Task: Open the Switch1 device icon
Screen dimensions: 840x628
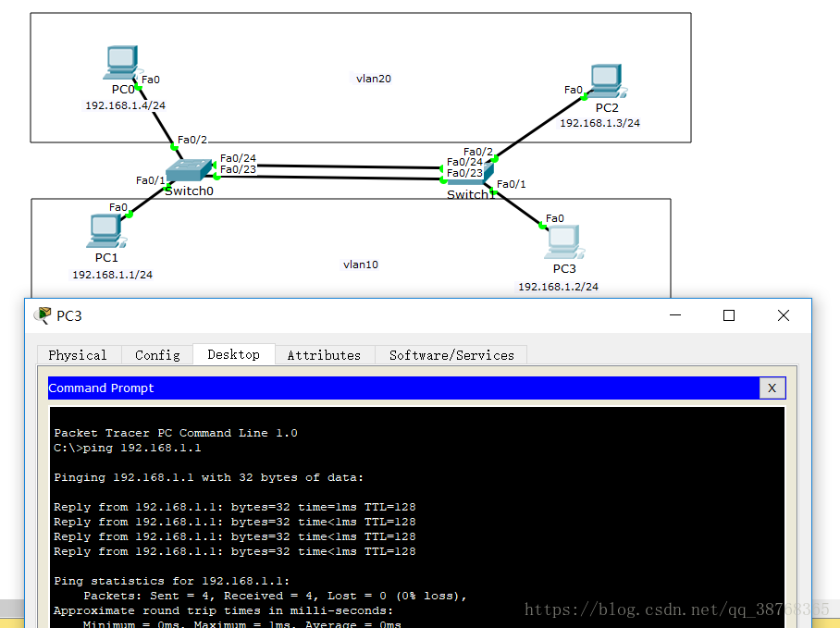Action: pos(470,174)
